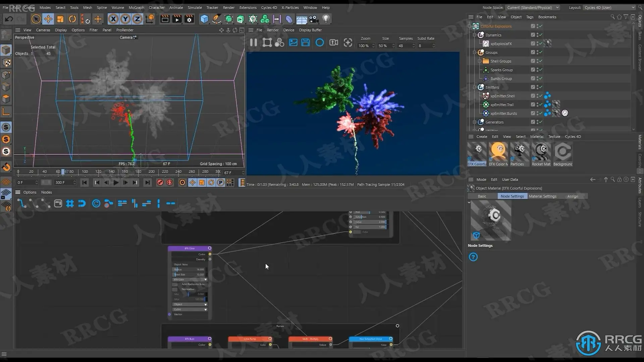
Task: Toggle record active objects keyframe button
Action: pos(160,182)
